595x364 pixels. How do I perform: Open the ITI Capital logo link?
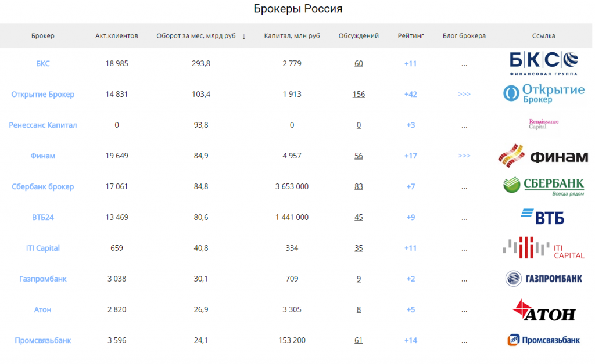pos(543,248)
